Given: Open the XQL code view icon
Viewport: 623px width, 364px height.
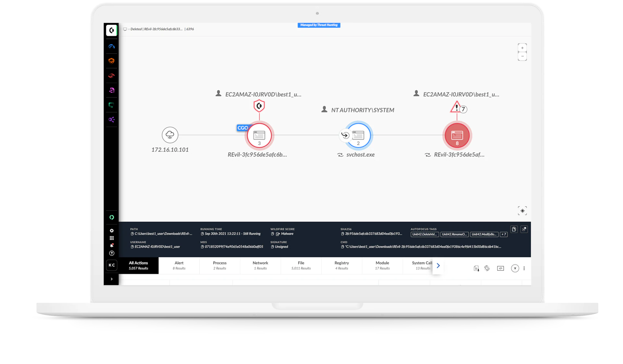Looking at the screenshot, I should tap(501, 268).
